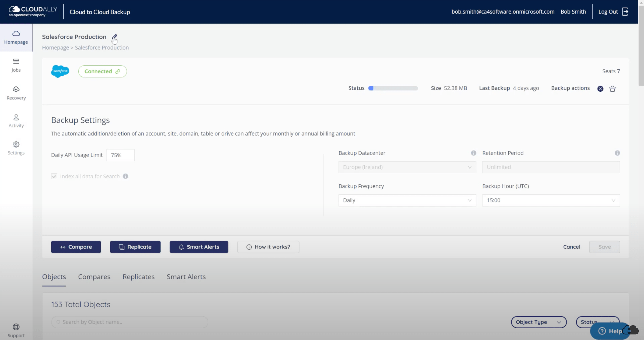Open the Backup Hour dropdown showing 15:00

point(551,200)
